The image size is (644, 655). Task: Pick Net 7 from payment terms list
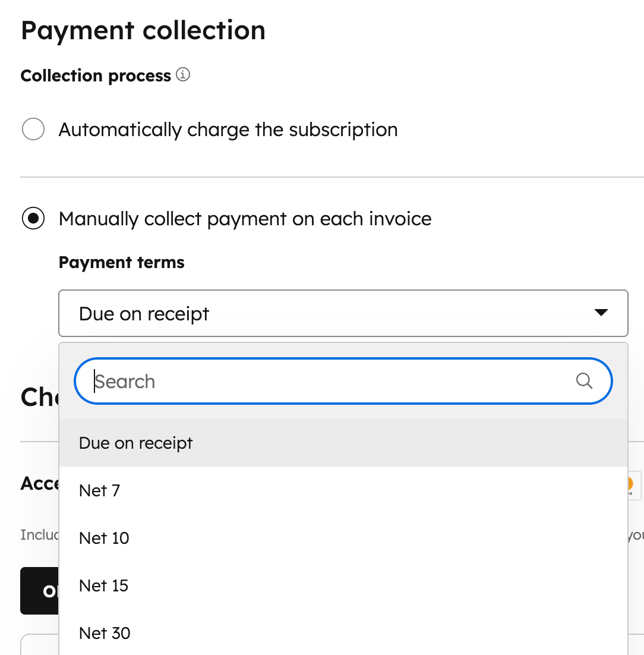(x=99, y=490)
